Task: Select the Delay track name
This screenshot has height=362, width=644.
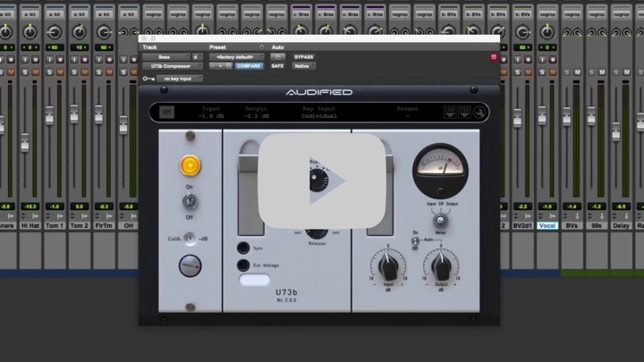Action: [621, 226]
